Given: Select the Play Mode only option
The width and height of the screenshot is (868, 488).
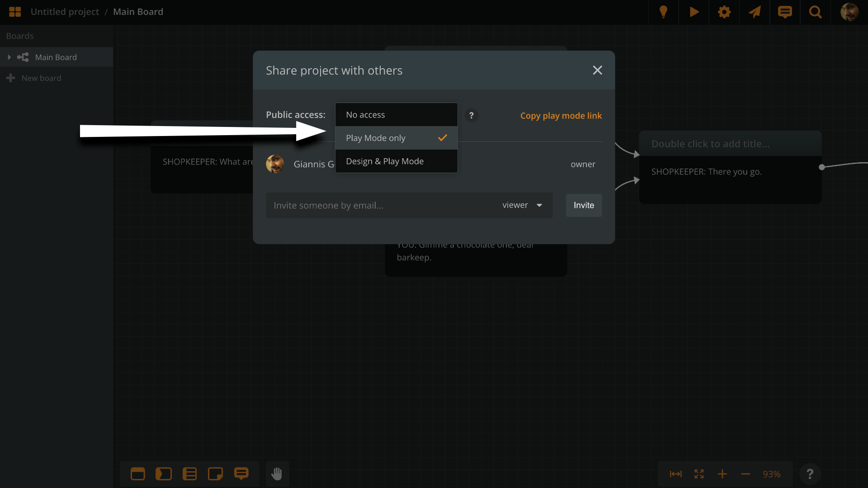Looking at the screenshot, I should tap(396, 138).
